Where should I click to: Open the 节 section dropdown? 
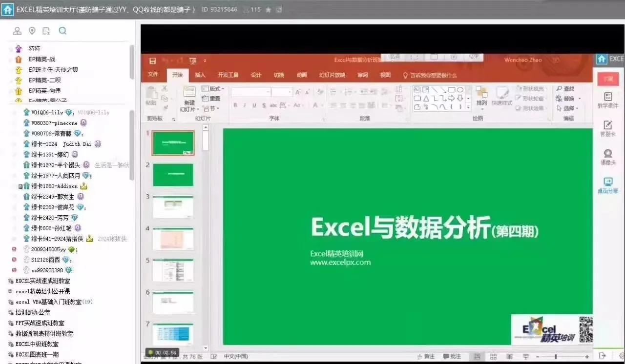(x=212, y=108)
